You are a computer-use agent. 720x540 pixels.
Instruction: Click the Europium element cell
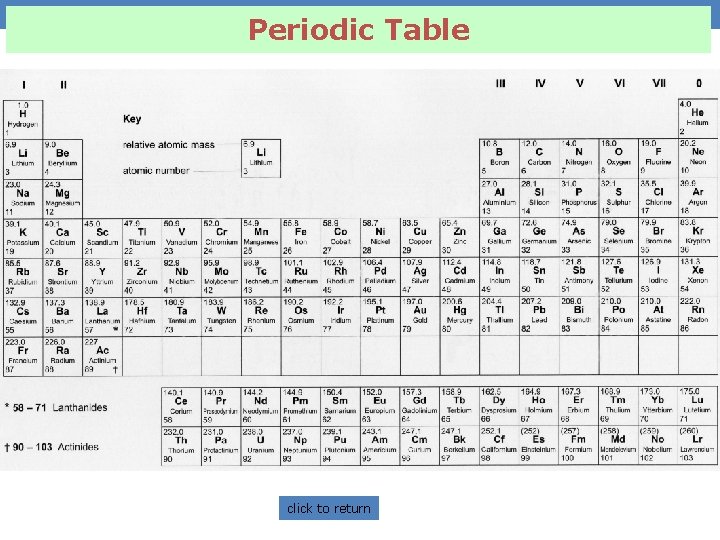[x=380, y=407]
